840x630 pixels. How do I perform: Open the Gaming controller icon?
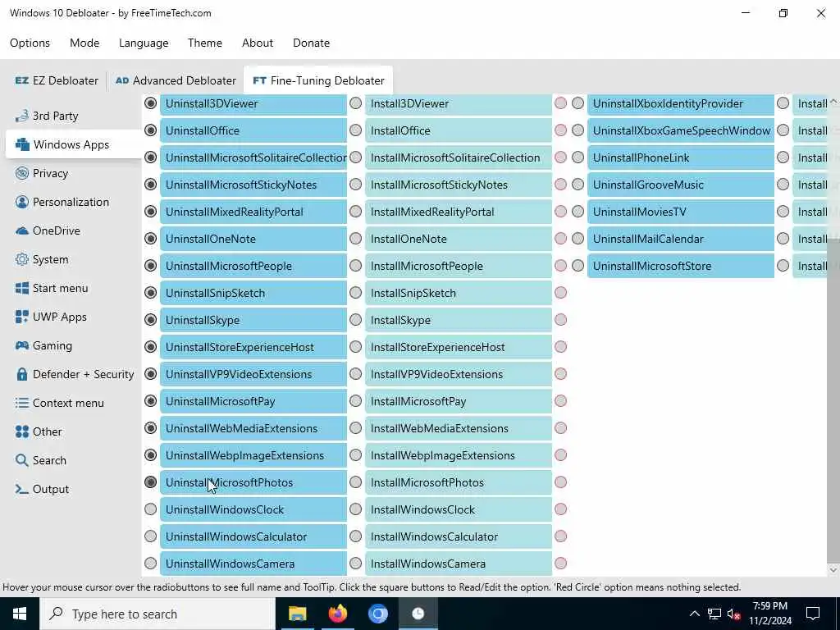coord(22,345)
